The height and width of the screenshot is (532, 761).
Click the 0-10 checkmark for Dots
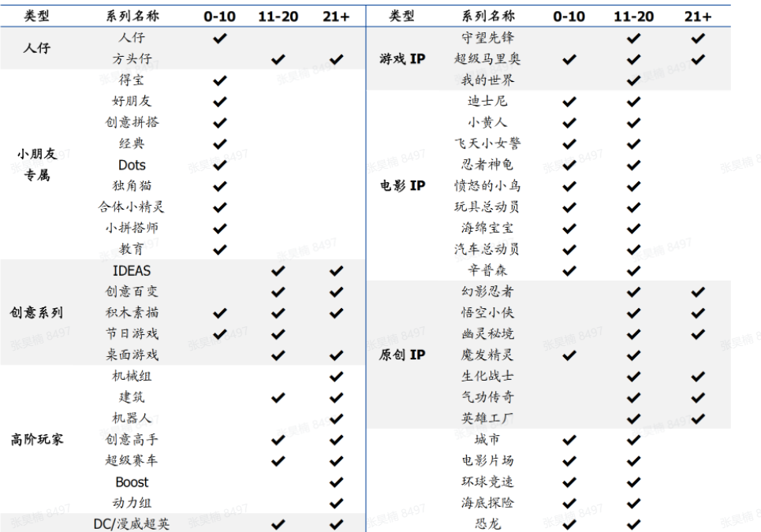(220, 165)
